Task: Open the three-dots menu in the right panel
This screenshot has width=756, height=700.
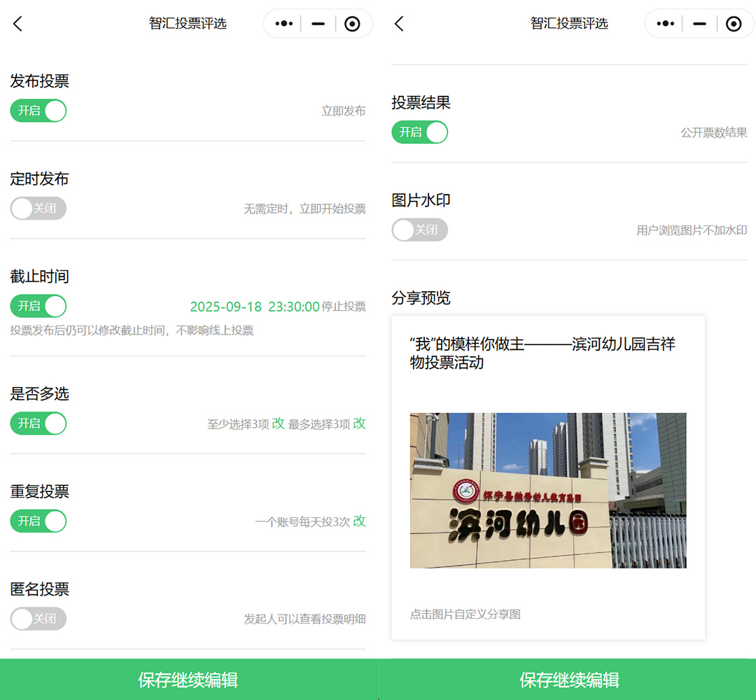Action: [665, 24]
